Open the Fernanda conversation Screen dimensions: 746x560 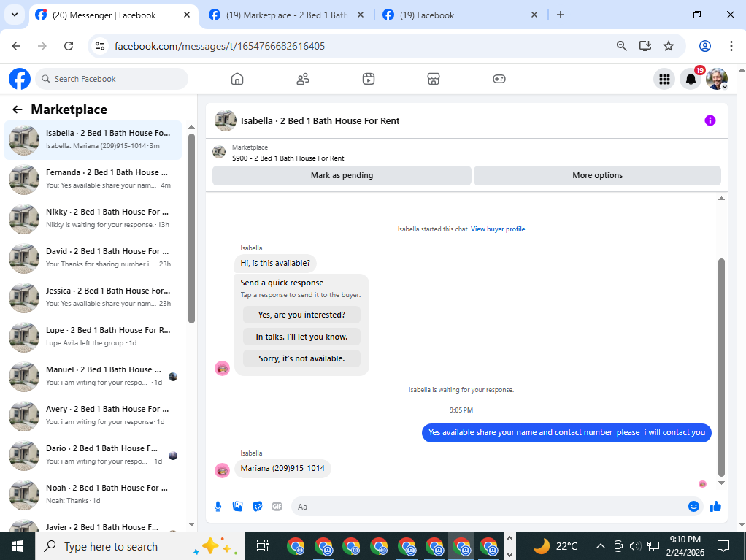[x=93, y=180]
